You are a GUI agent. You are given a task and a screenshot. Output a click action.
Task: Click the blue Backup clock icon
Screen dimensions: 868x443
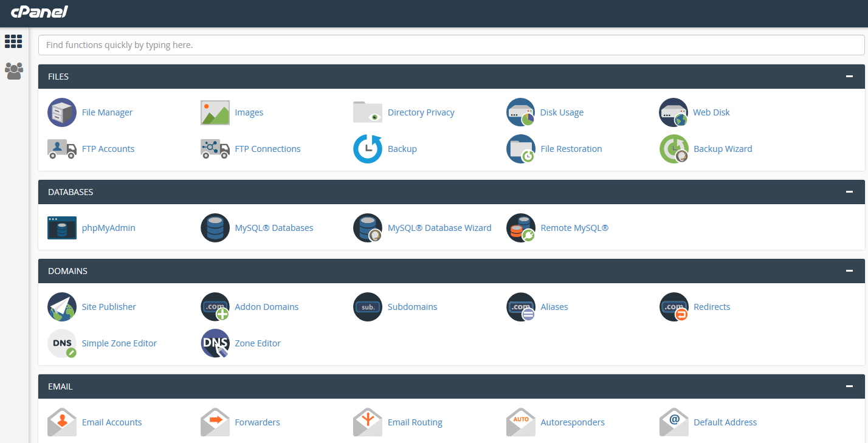point(368,149)
